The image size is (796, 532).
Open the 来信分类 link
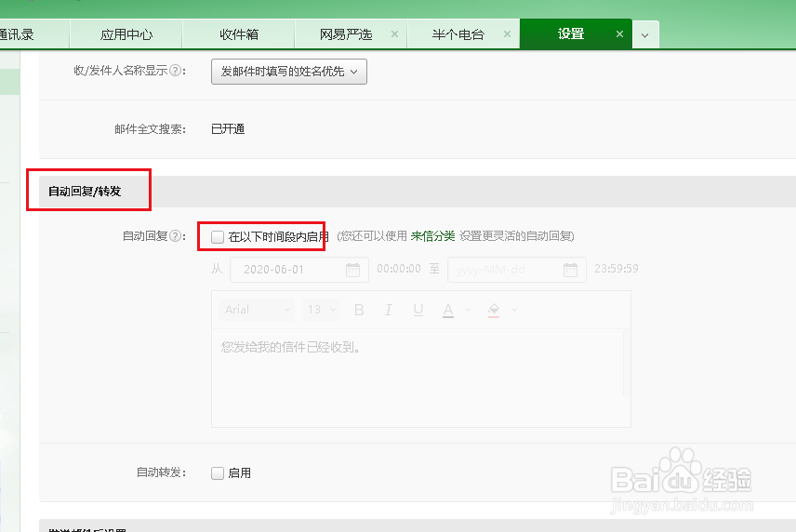432,236
